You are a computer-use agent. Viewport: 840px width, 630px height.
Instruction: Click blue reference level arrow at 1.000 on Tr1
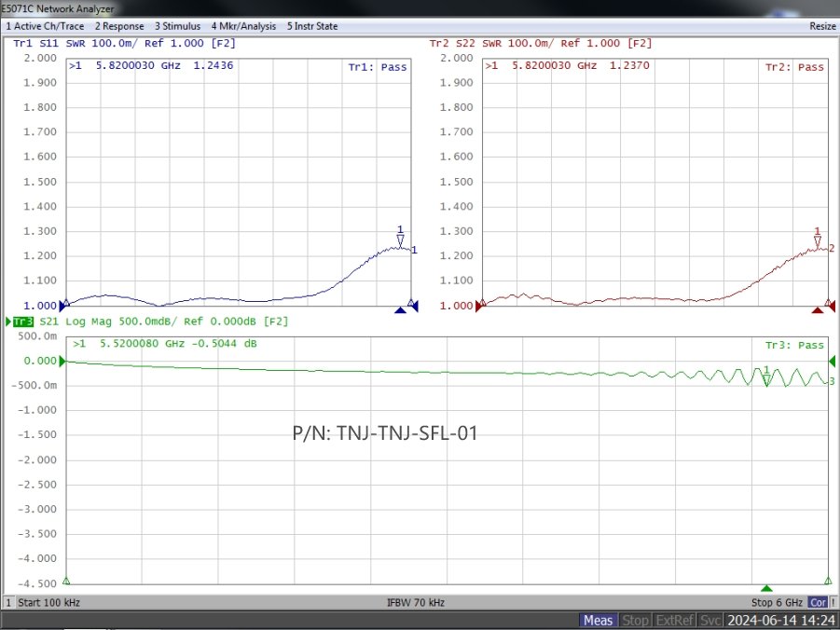(62, 307)
